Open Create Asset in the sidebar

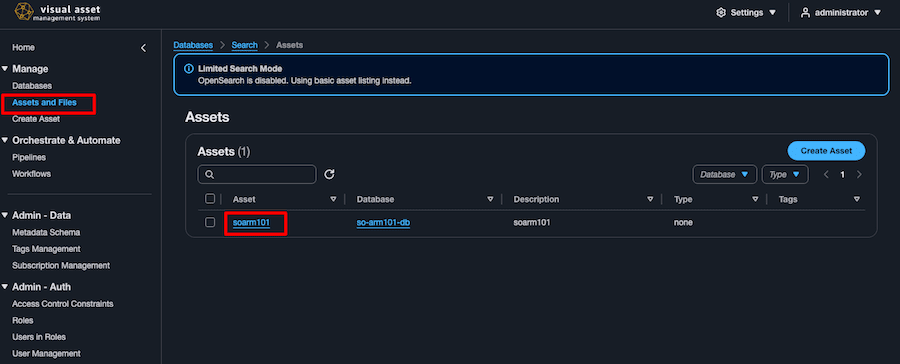coord(36,119)
